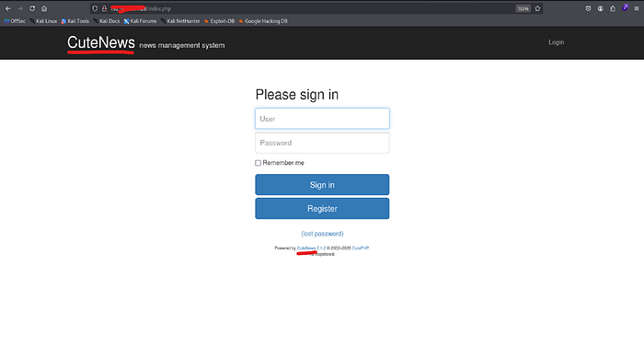Click the browser forward arrow

point(19,8)
